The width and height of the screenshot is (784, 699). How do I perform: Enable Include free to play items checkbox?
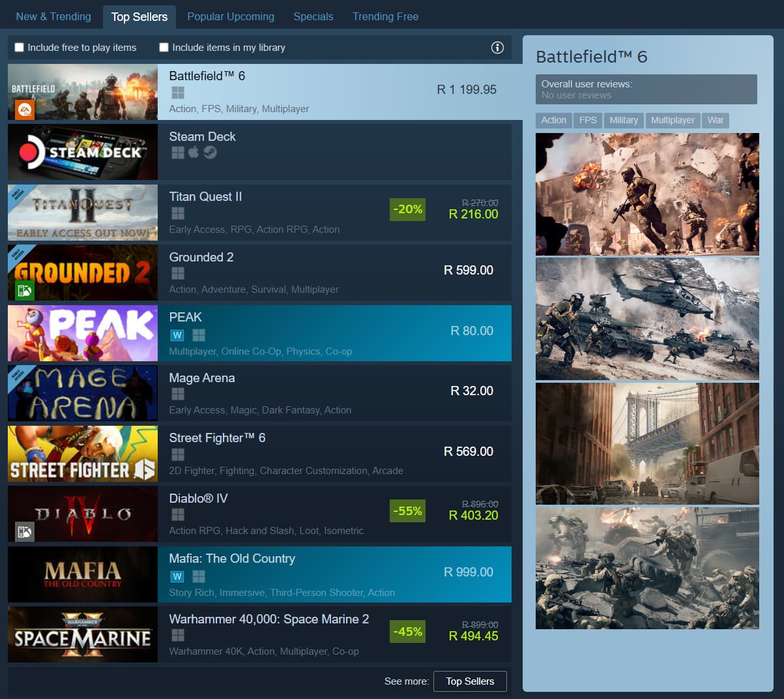point(20,48)
